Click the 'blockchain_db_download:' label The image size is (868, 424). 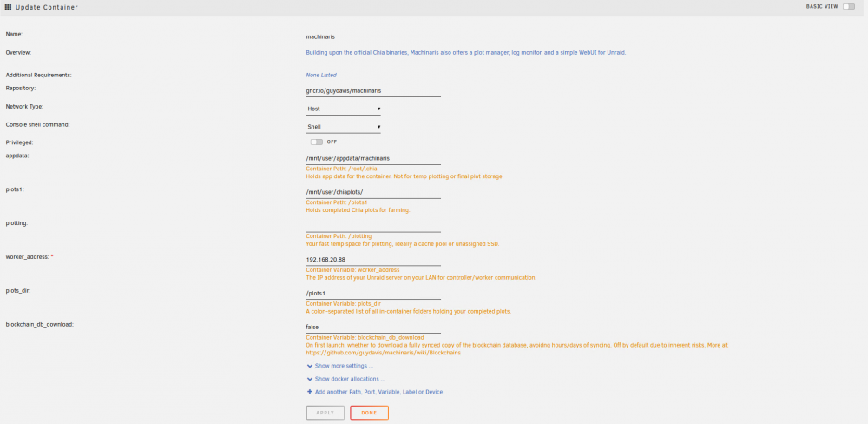40,324
